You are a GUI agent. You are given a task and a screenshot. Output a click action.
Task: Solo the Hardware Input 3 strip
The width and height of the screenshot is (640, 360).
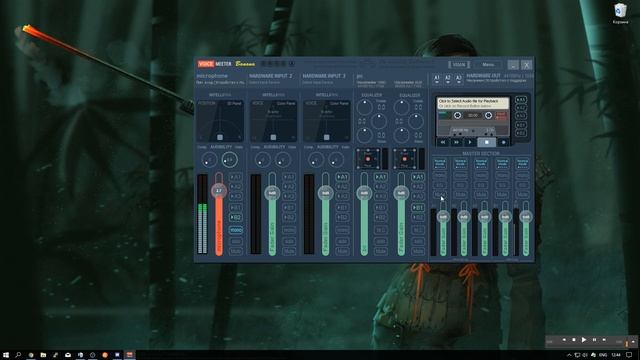coord(342,241)
